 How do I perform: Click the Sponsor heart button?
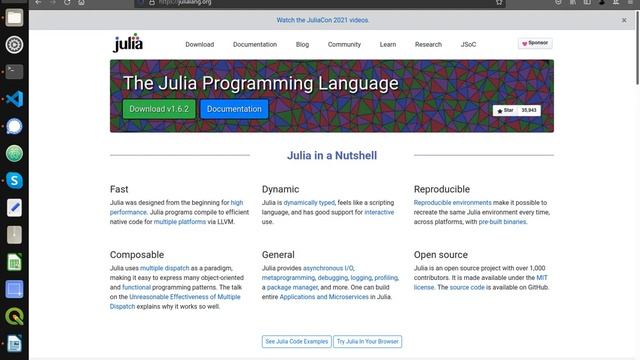click(535, 43)
